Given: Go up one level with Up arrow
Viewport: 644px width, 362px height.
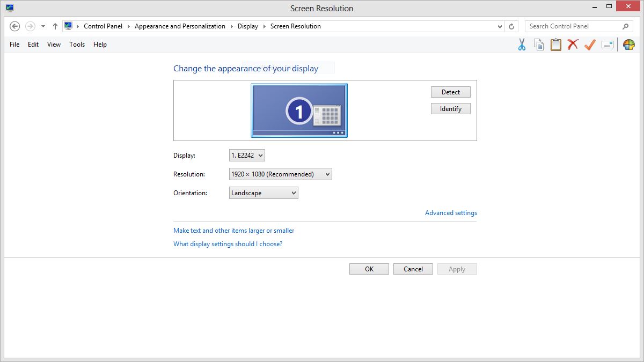Looking at the screenshot, I should 55,26.
